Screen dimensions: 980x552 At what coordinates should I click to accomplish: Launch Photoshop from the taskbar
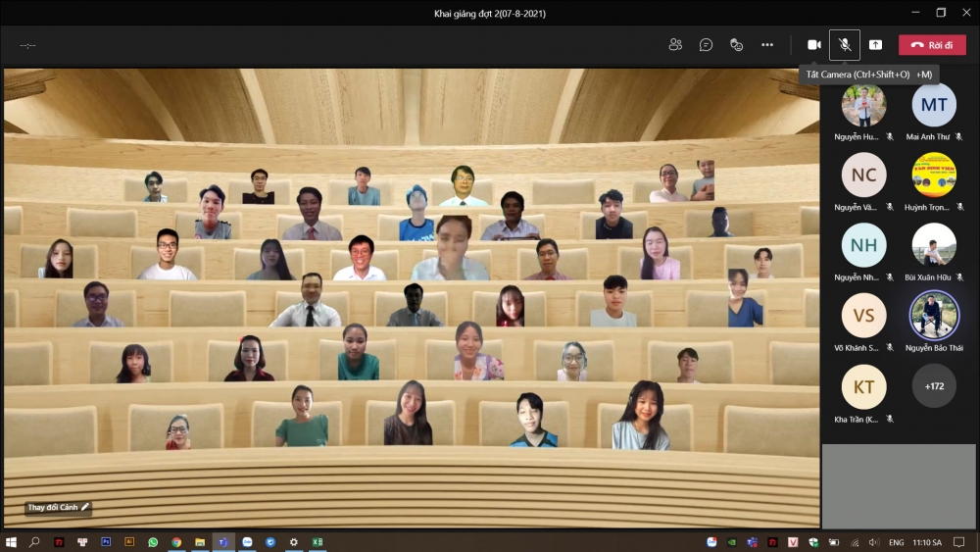click(x=106, y=542)
